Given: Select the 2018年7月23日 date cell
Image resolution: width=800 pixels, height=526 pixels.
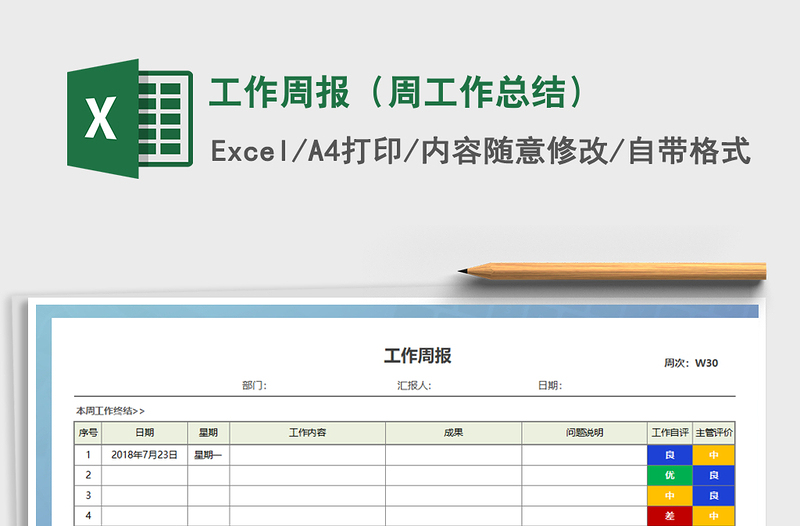Looking at the screenshot, I should coord(144,454).
